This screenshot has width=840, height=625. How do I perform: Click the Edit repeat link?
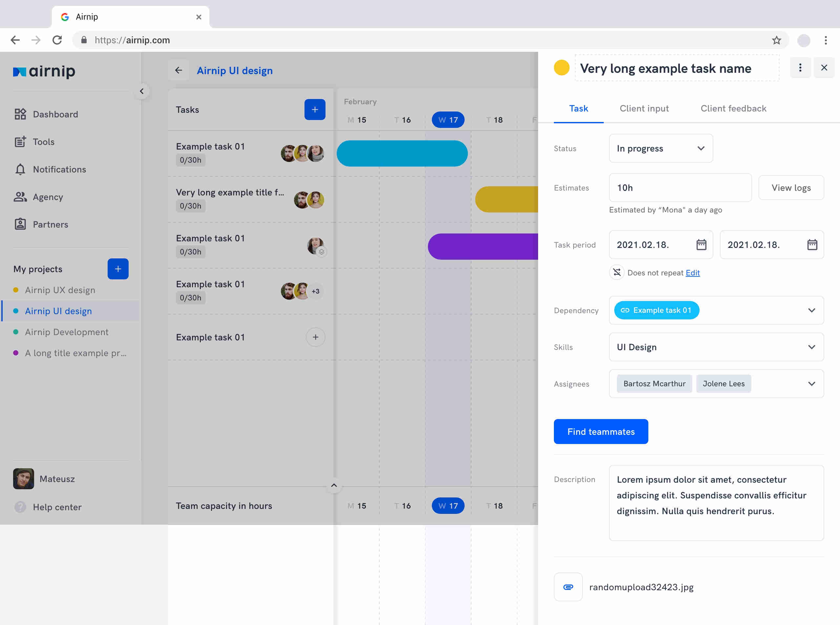693,273
